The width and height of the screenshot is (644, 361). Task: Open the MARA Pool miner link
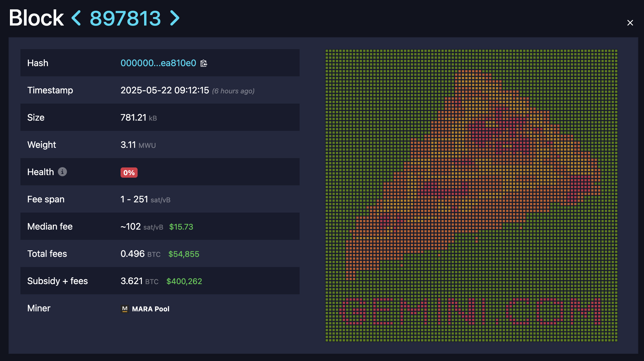coord(150,309)
